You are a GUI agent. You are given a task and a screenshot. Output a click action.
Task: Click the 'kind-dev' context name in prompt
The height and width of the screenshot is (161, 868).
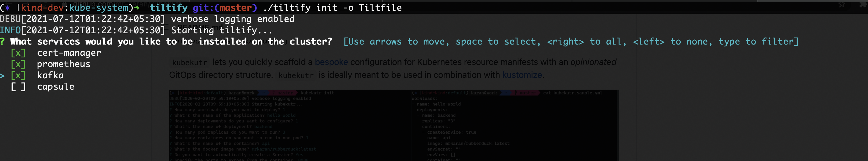click(x=42, y=8)
